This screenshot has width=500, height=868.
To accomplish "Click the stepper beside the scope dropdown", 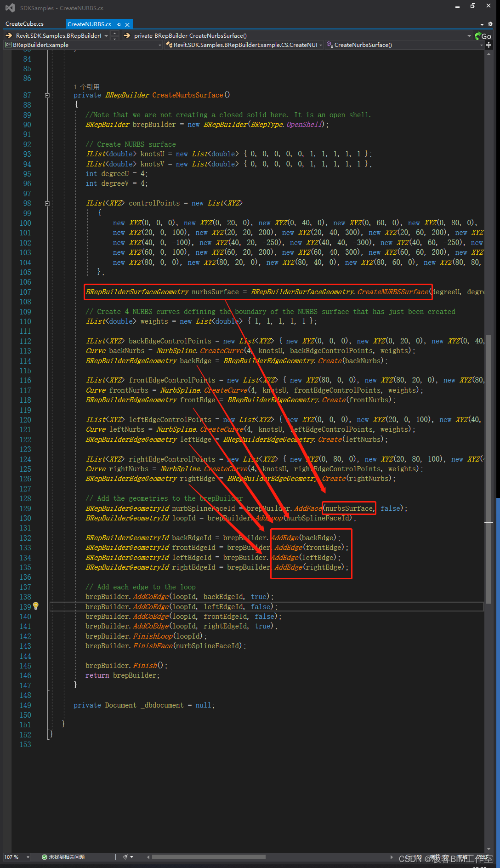I will coord(115,36).
